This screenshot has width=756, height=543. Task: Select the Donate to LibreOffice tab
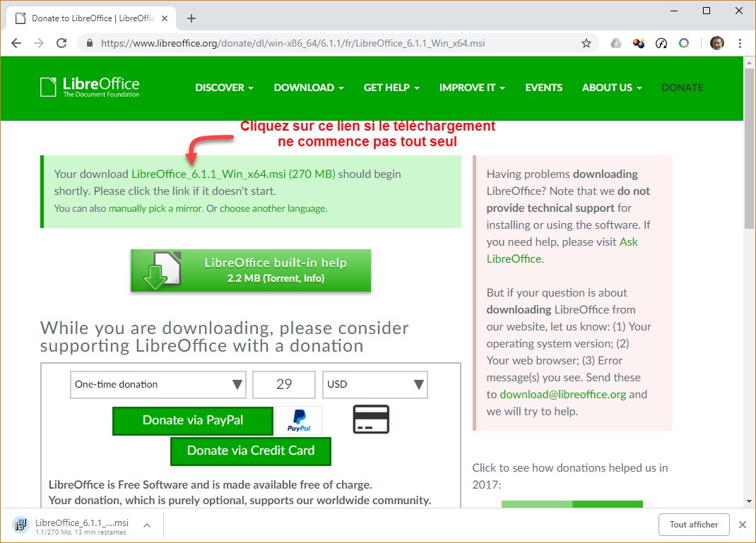point(92,18)
